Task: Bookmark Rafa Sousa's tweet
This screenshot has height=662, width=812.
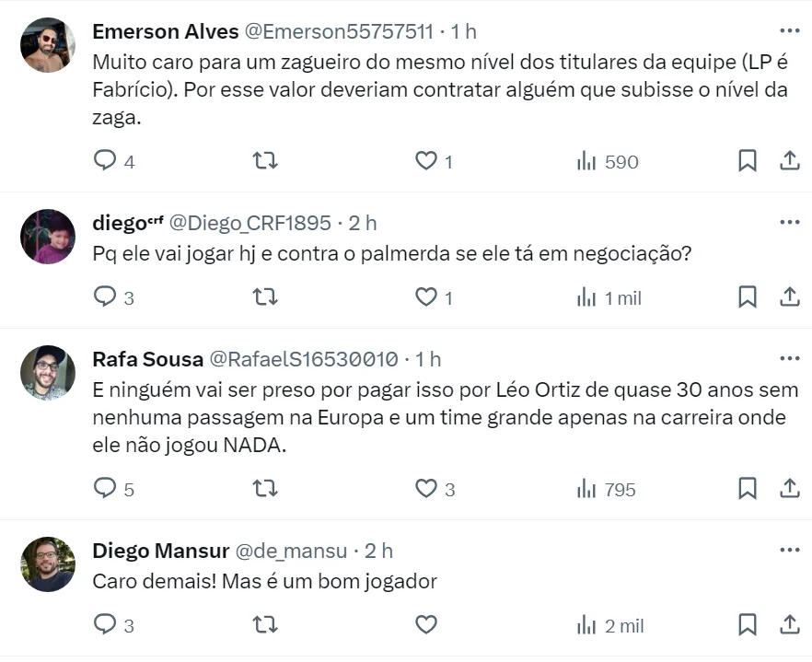Action: tap(748, 489)
